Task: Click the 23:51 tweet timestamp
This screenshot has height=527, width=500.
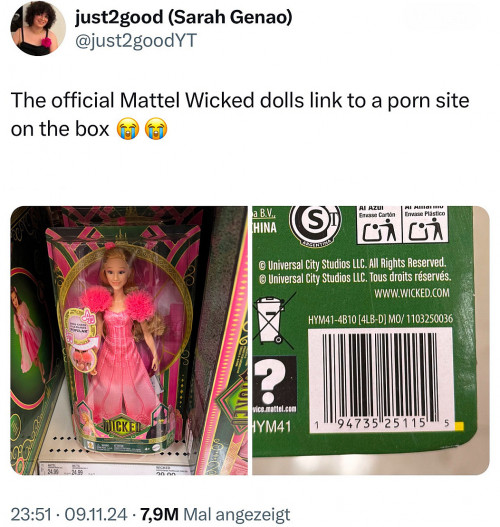Action: click(x=31, y=515)
